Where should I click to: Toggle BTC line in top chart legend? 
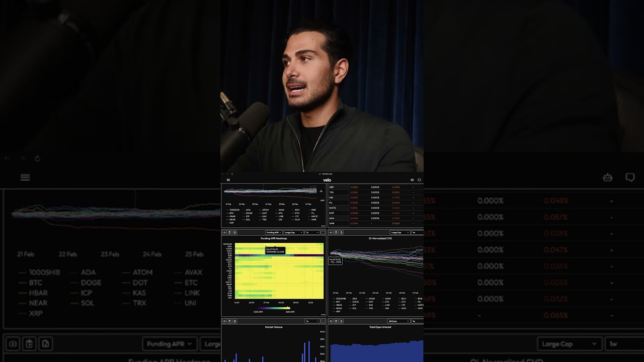231,213
